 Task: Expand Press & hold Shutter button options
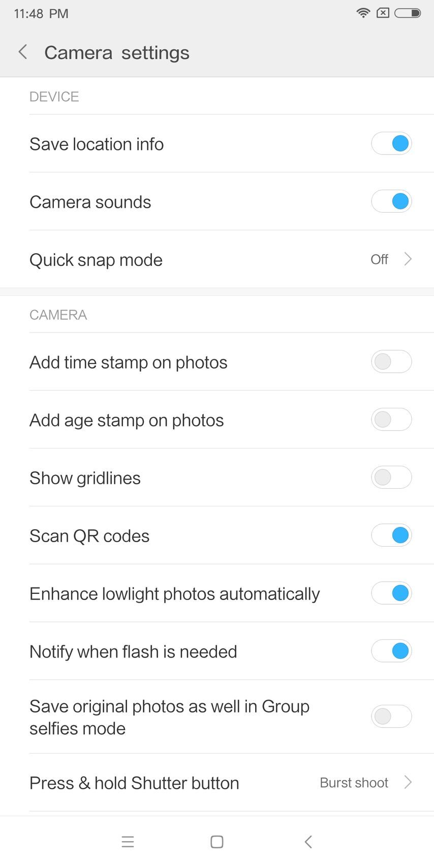pos(408,782)
